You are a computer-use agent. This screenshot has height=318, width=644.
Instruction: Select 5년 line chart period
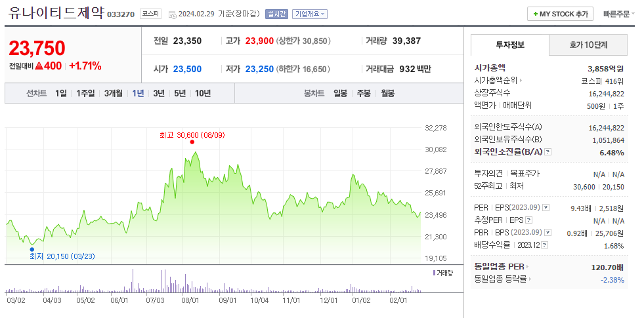[180, 94]
